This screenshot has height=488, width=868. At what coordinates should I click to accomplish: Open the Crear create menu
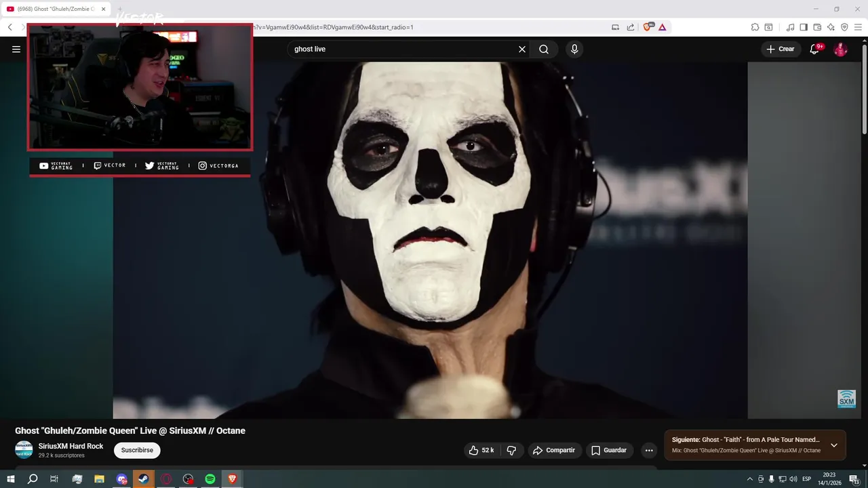click(781, 49)
